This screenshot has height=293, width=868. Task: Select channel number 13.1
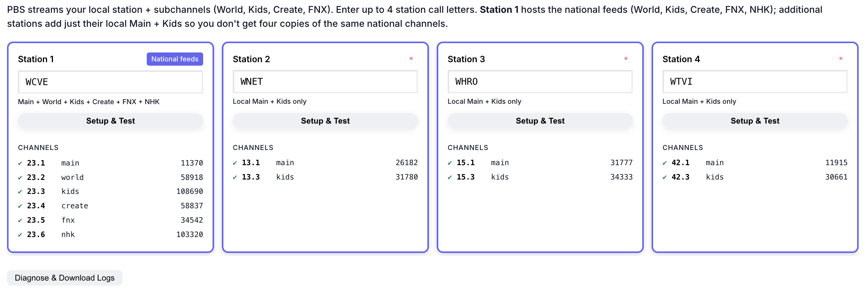(x=251, y=163)
